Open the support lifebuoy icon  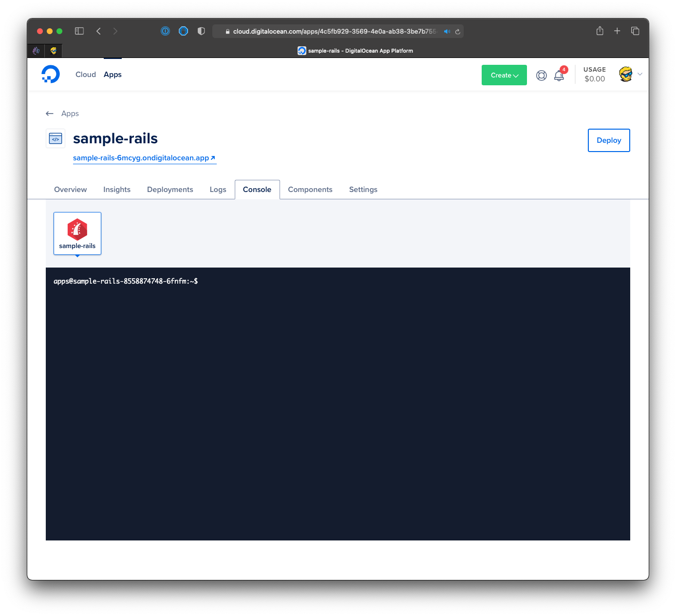pyautogui.click(x=541, y=76)
